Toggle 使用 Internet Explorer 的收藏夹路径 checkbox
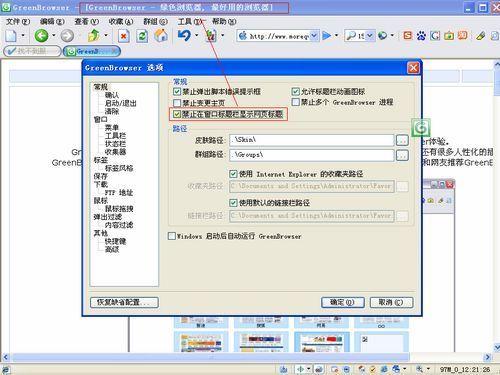This screenshot has height=375, width=500. point(233,174)
